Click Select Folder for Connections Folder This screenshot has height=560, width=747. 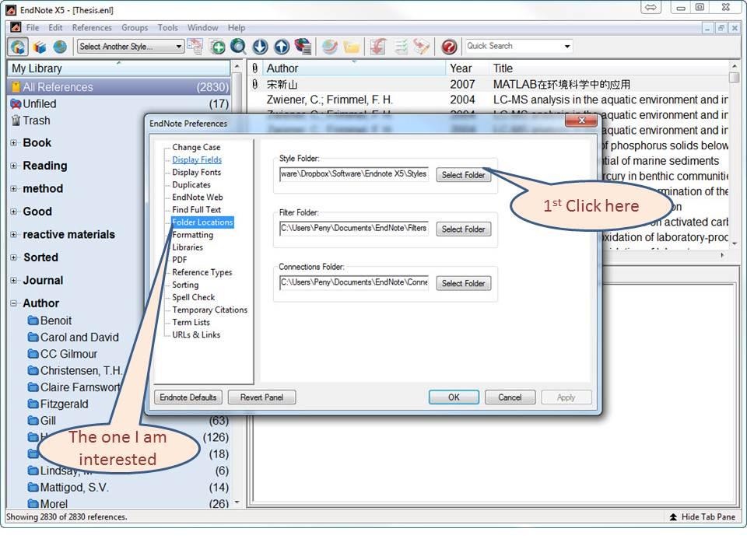coord(463,283)
